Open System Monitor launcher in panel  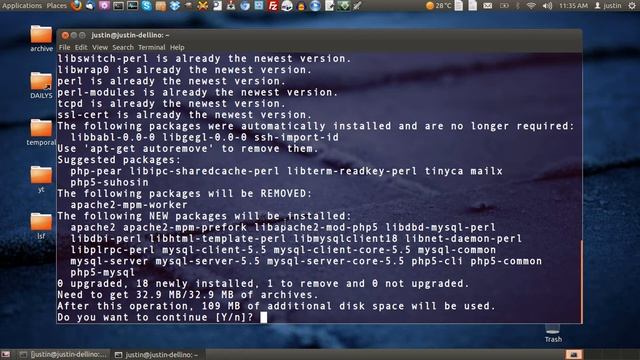(x=132, y=6)
